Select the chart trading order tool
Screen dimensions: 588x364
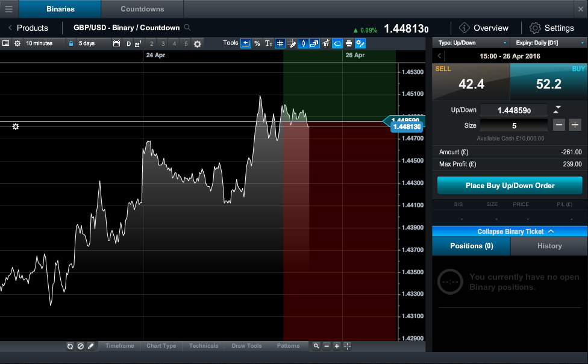click(x=326, y=43)
